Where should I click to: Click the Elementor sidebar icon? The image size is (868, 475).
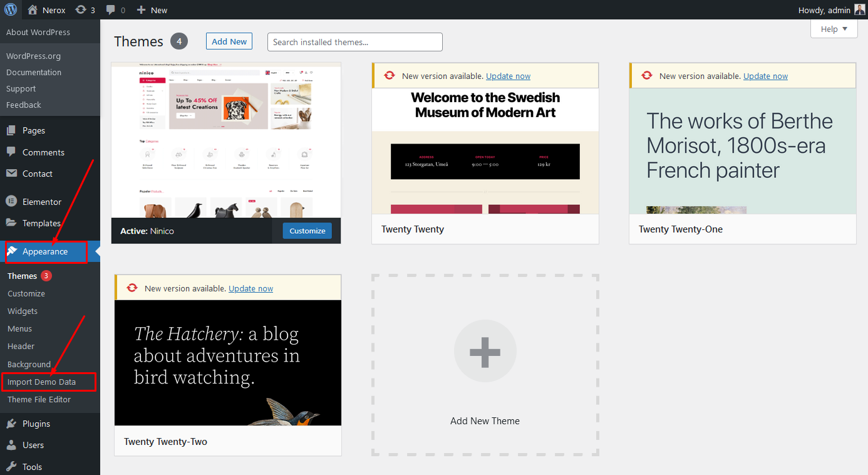(x=11, y=202)
